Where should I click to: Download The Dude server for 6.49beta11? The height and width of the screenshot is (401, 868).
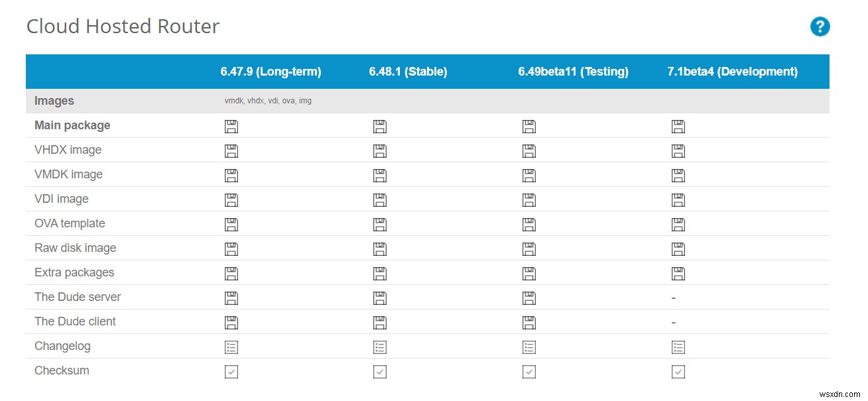(528, 298)
